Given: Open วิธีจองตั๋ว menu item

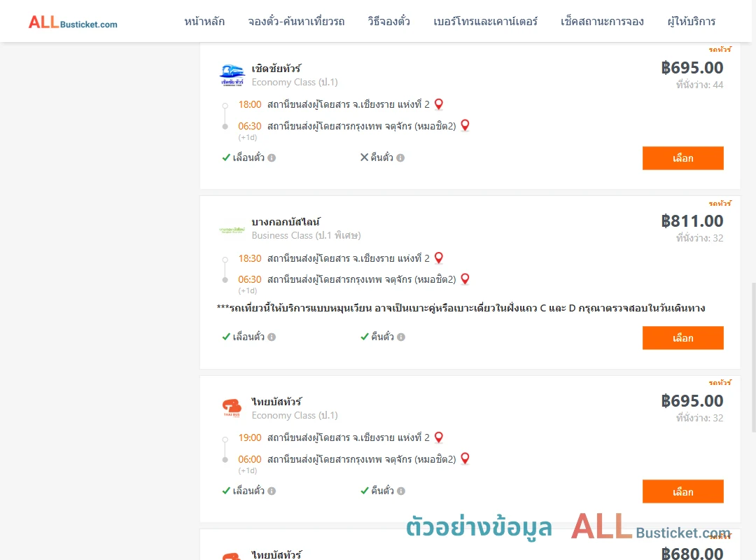Looking at the screenshot, I should click(x=388, y=21).
